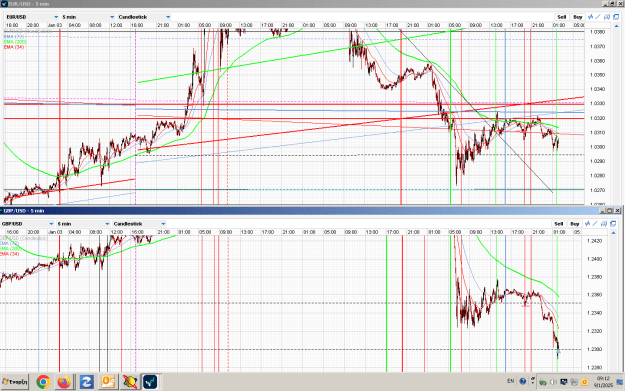Screen dimensions: 625x391
Task: Select the line drawing tool on GBP/USD chart
Action: [595, 224]
